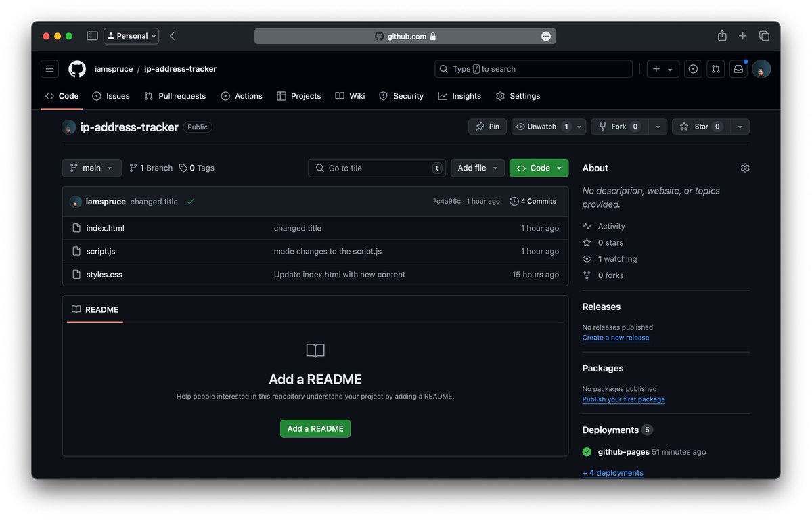Open commit message 'made changes to the script.js'

tap(328, 251)
